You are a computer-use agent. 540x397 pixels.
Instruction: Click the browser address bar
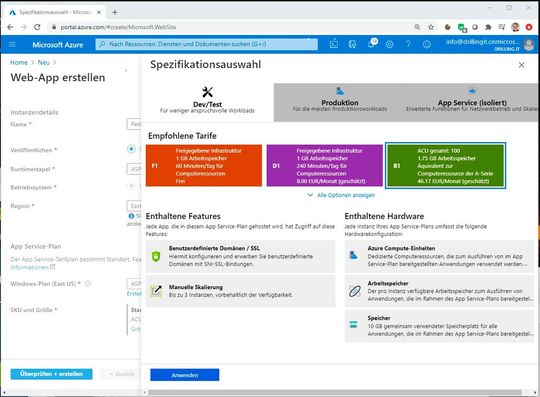231,27
